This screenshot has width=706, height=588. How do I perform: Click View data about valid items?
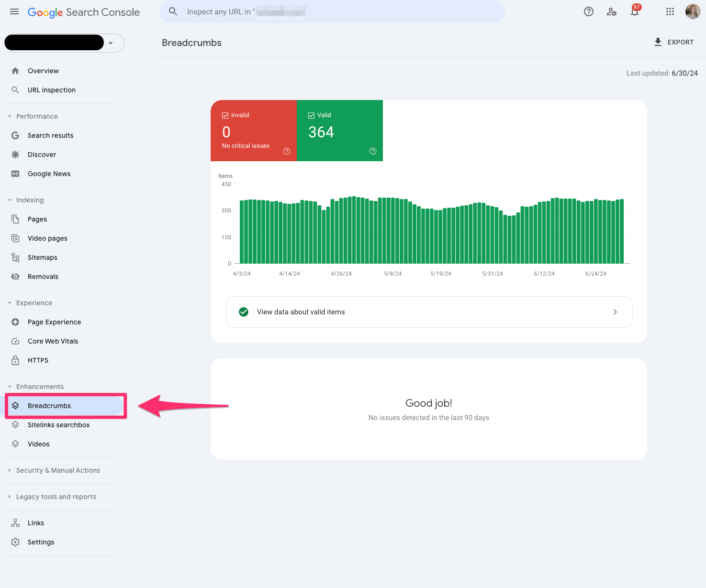(429, 312)
